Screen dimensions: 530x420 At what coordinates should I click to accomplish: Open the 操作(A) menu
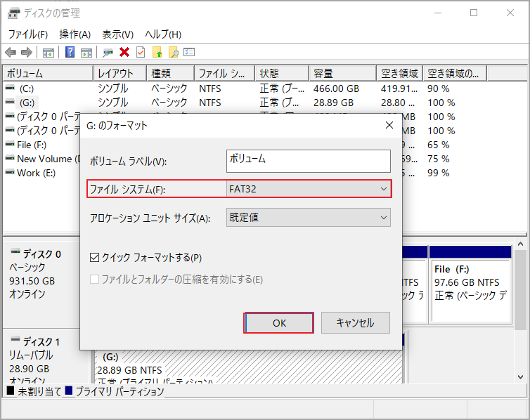(75, 34)
